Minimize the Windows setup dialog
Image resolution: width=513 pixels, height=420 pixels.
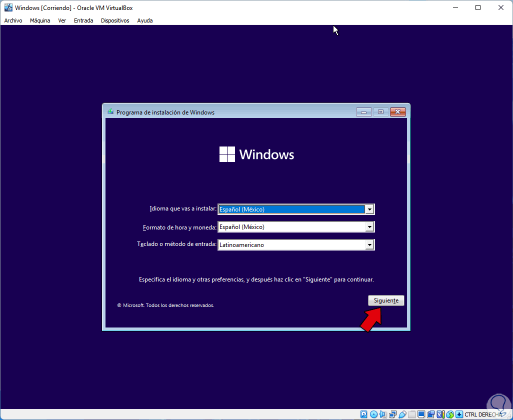(364, 112)
